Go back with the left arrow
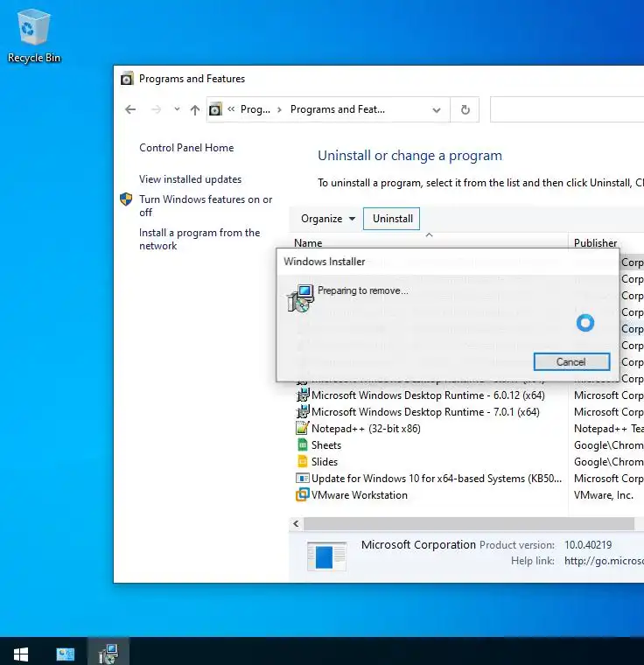The height and width of the screenshot is (665, 644). coord(130,110)
